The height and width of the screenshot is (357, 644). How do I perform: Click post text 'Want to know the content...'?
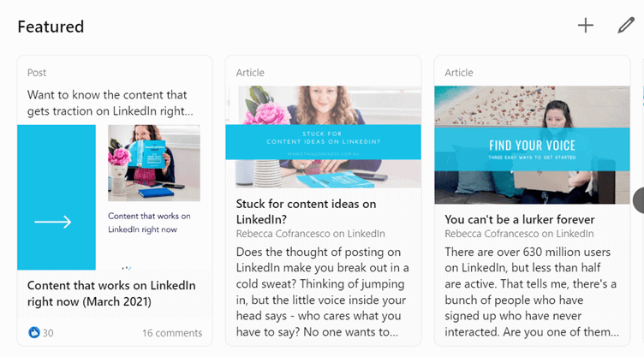(x=110, y=103)
